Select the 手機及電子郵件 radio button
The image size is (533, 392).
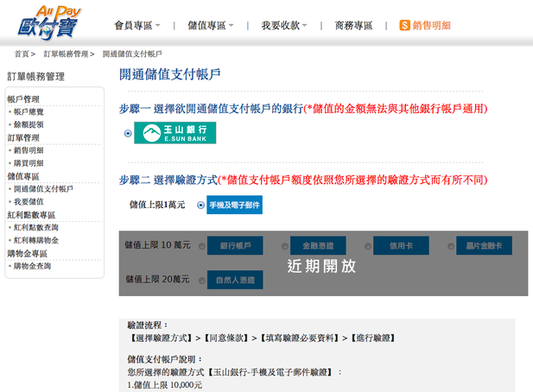pyautogui.click(x=200, y=205)
